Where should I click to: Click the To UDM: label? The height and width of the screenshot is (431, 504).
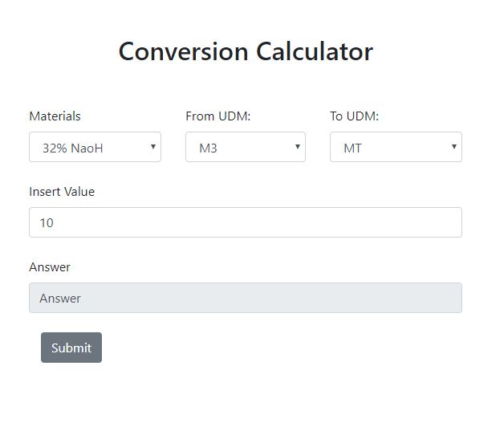point(354,116)
